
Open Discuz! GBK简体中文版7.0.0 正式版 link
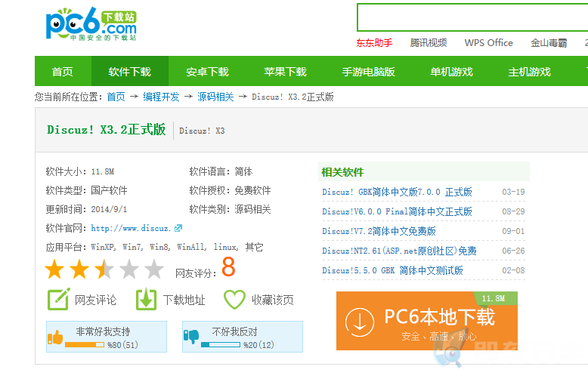397,192
